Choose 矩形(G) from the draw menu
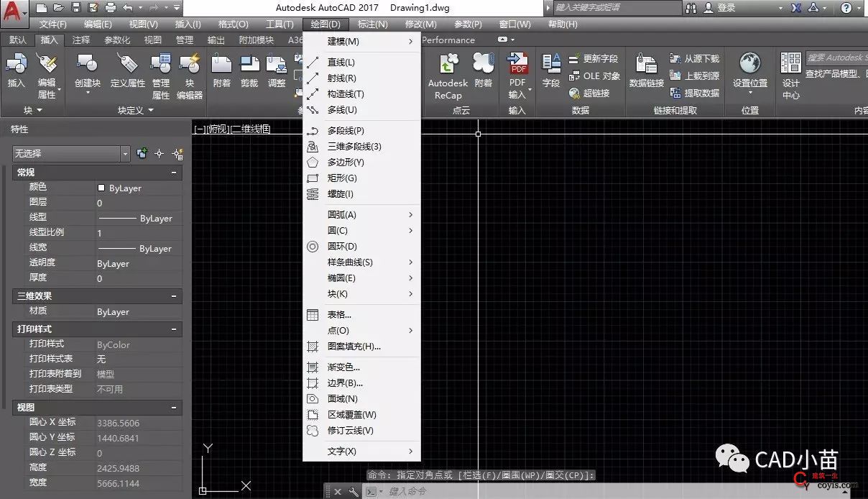 [361, 178]
